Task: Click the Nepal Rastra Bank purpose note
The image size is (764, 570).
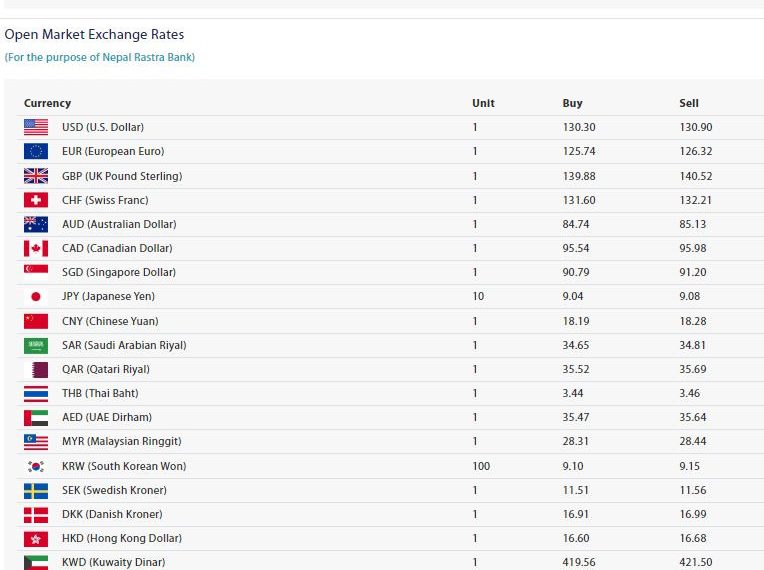Action: (x=100, y=57)
